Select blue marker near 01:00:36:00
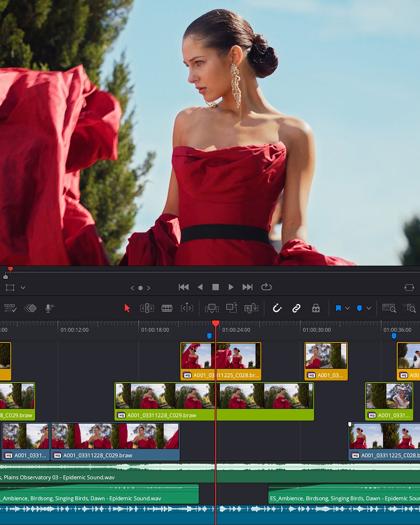 click(x=394, y=336)
